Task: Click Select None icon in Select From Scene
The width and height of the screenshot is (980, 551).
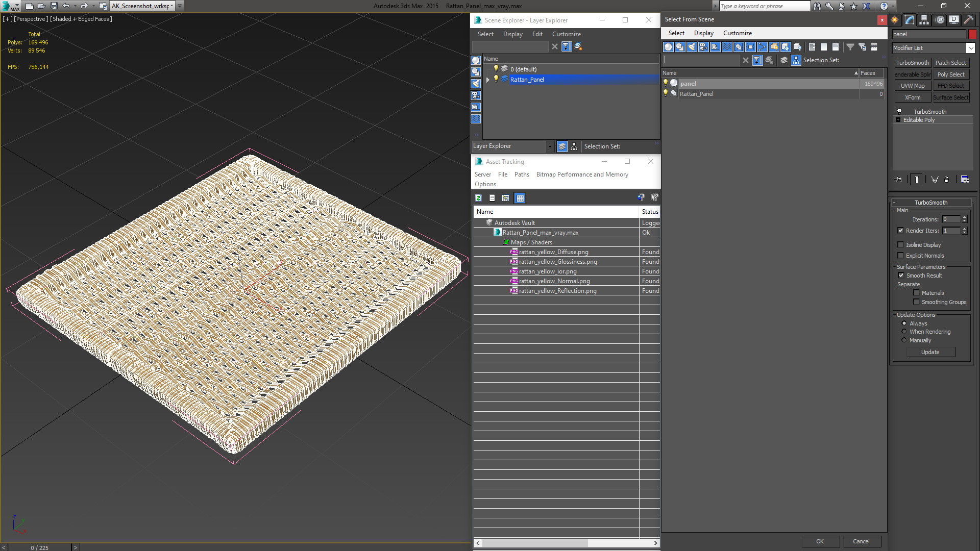Action: point(824,47)
